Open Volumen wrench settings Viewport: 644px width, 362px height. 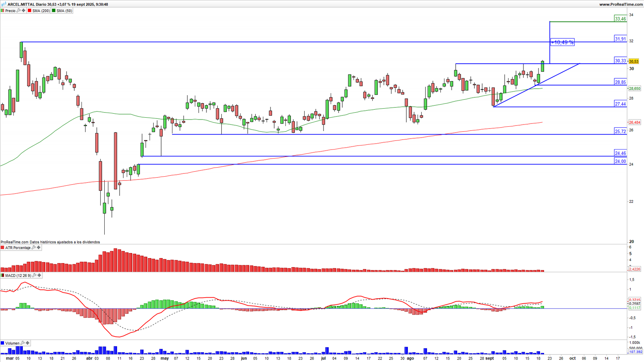pyautogui.click(x=22, y=343)
